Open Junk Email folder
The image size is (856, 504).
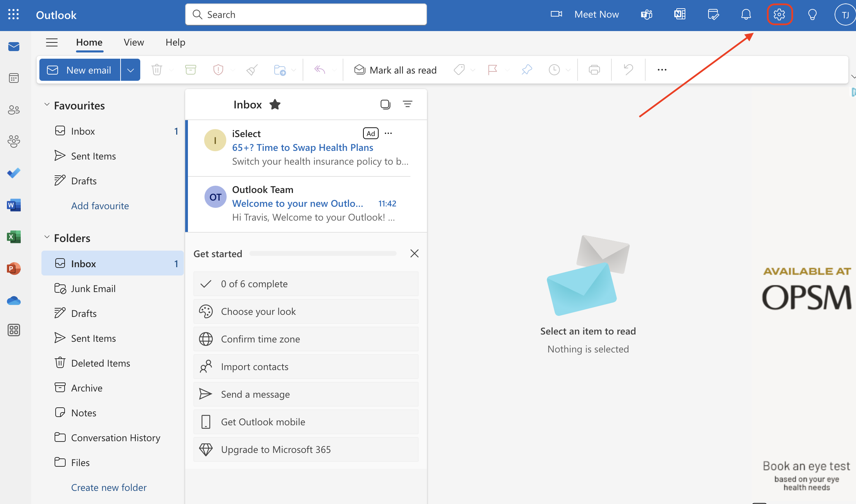click(113, 289)
